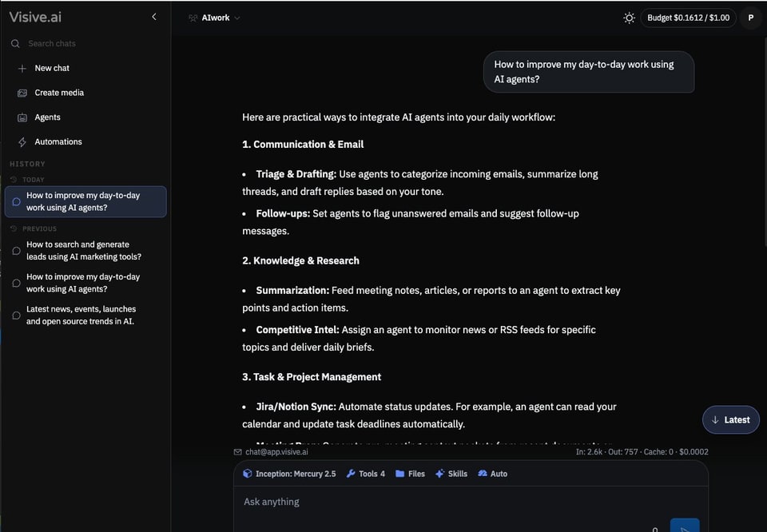
Task: Click the Competitive Intel bullet text
Action: tap(419, 339)
